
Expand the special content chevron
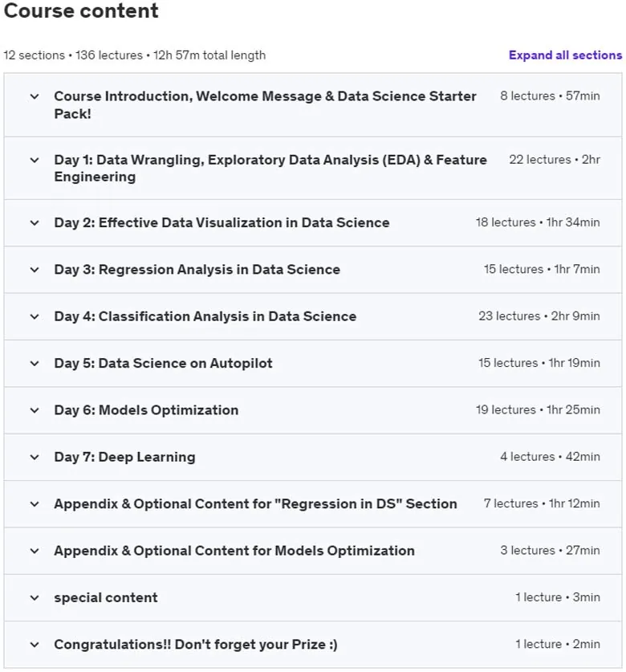[x=35, y=598]
